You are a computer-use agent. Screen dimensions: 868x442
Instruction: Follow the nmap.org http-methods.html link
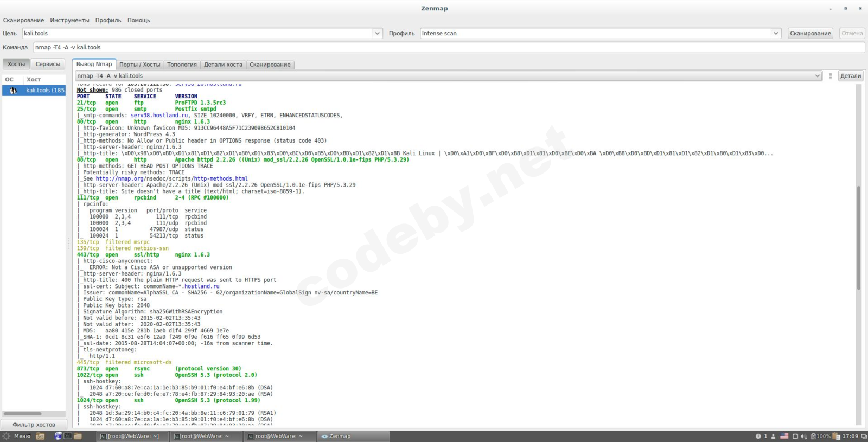click(x=171, y=178)
